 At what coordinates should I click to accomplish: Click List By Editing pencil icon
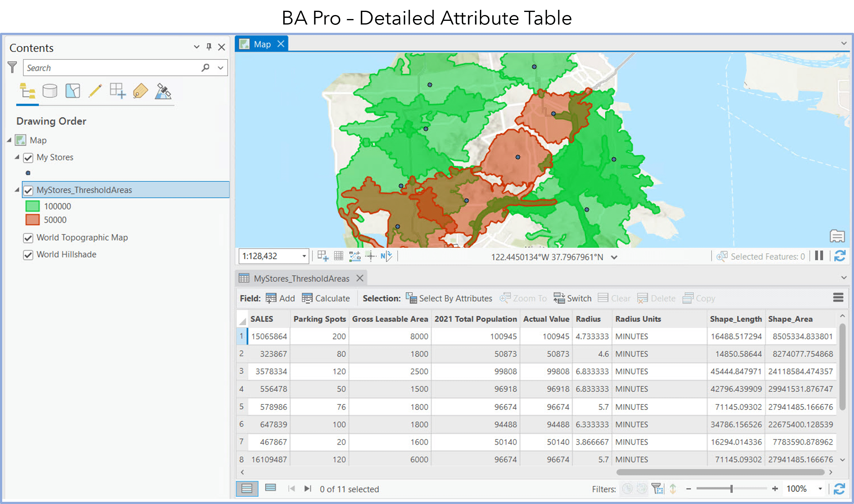pyautogui.click(x=95, y=91)
